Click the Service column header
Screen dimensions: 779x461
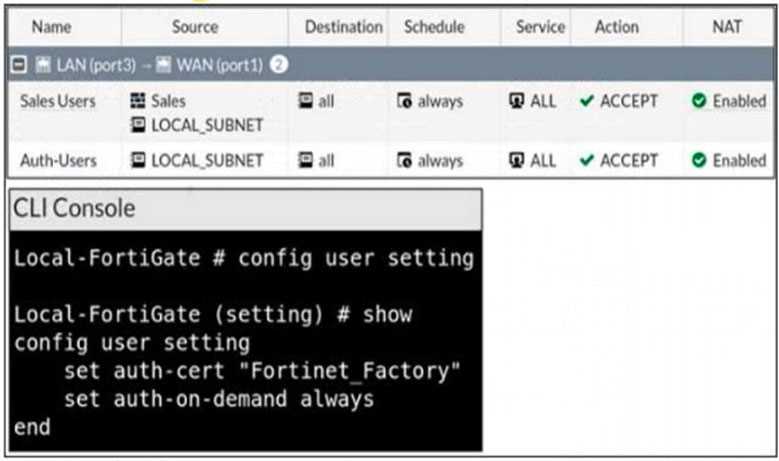click(x=540, y=27)
